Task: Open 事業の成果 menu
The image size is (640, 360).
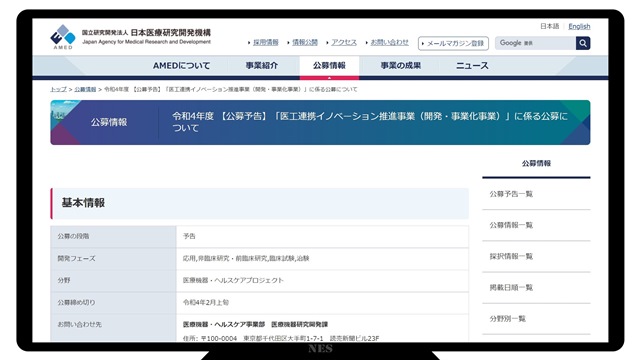Action: pos(401,65)
